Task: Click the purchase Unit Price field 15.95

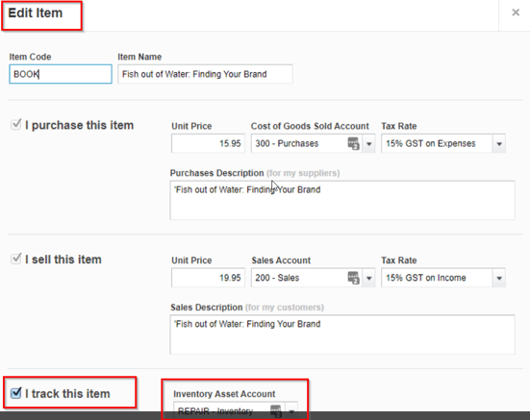Action: tap(208, 143)
